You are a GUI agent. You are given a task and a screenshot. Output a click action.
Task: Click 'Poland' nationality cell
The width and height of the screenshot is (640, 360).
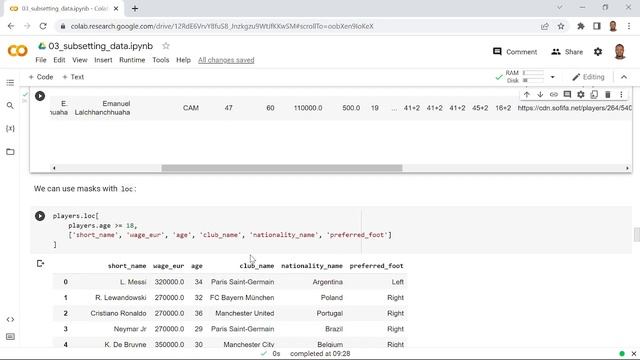point(331,298)
